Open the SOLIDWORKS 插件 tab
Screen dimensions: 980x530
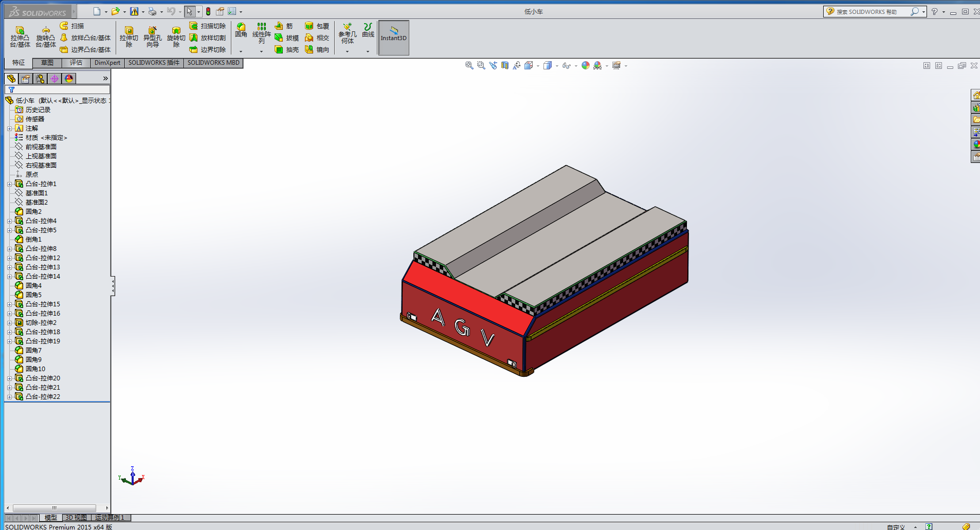pyautogui.click(x=154, y=63)
